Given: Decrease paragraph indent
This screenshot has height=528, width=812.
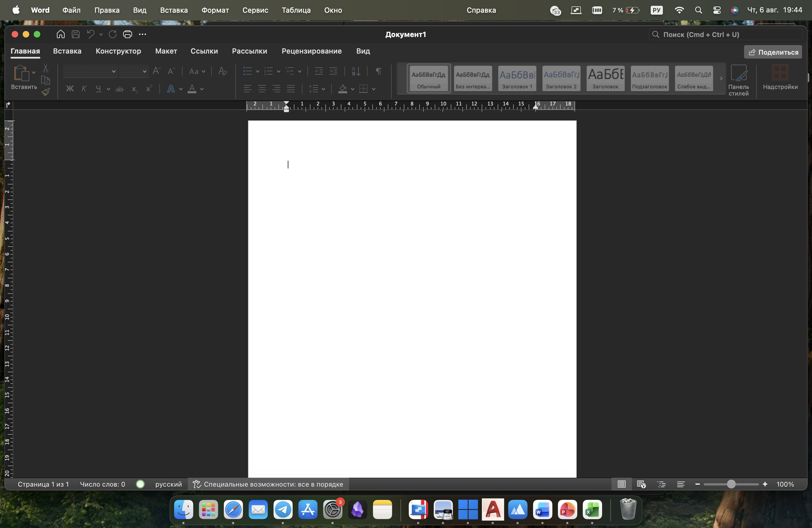Looking at the screenshot, I should click(x=319, y=71).
